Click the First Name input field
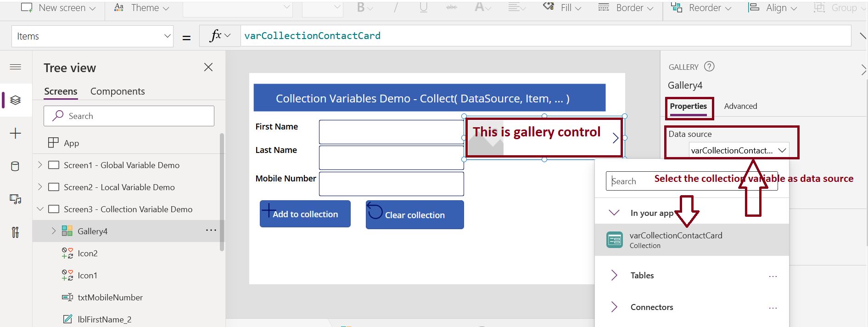 click(x=392, y=132)
